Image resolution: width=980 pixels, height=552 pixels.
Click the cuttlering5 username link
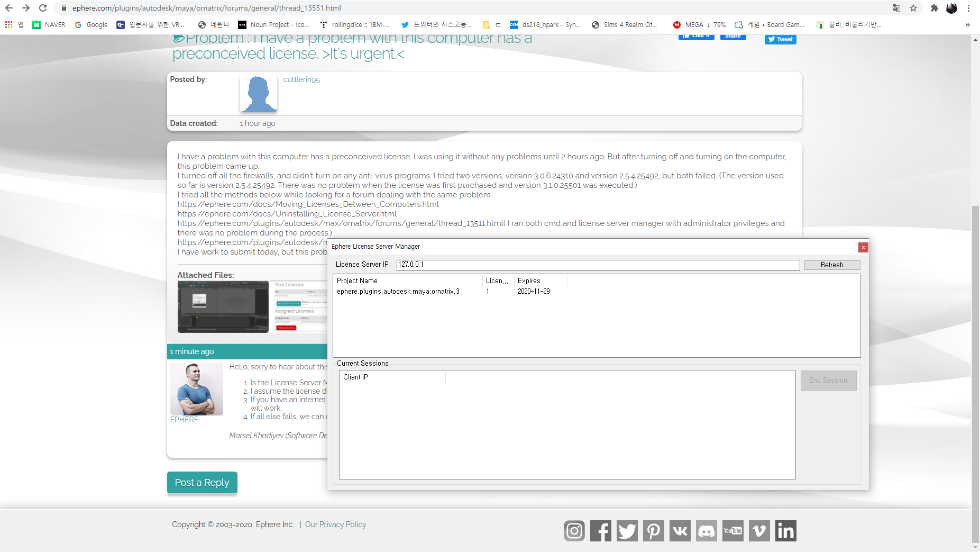pyautogui.click(x=301, y=79)
